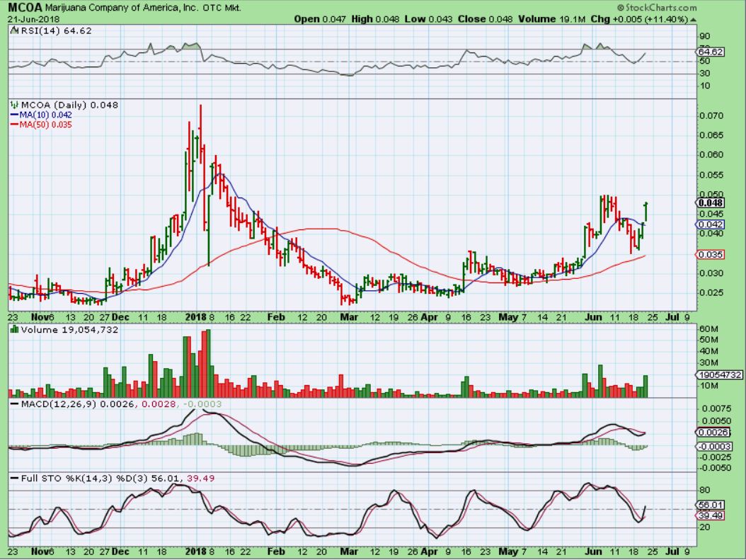The height and width of the screenshot is (560, 746).
Task: Click the boxed 0.035 MA(50) axis label
Action: [711, 255]
